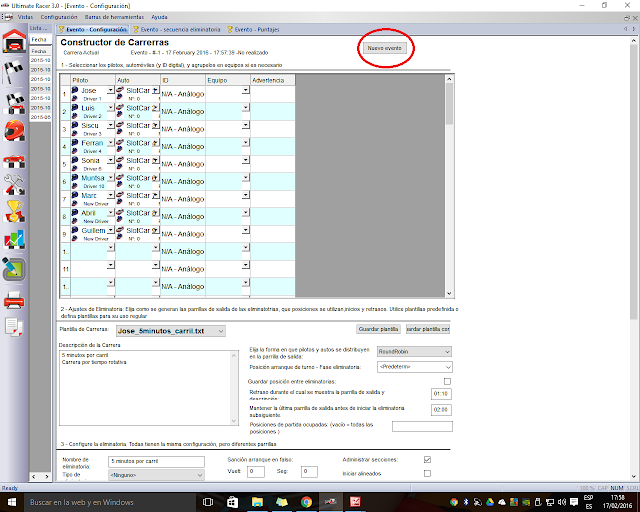
Task: Click the 01:10 delay time field
Action: pos(441,394)
